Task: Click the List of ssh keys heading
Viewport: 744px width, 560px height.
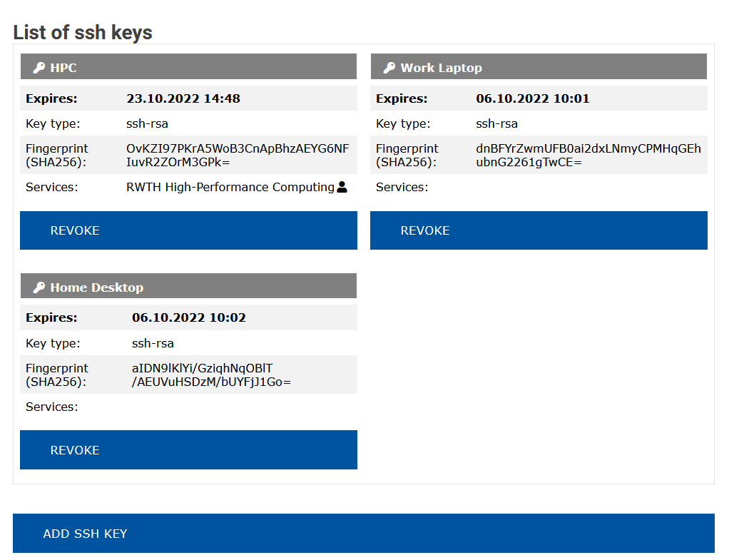Action: 82,32
